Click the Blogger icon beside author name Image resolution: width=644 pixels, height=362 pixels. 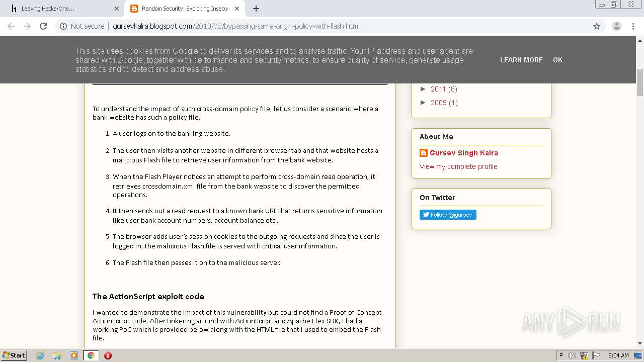pos(424,153)
